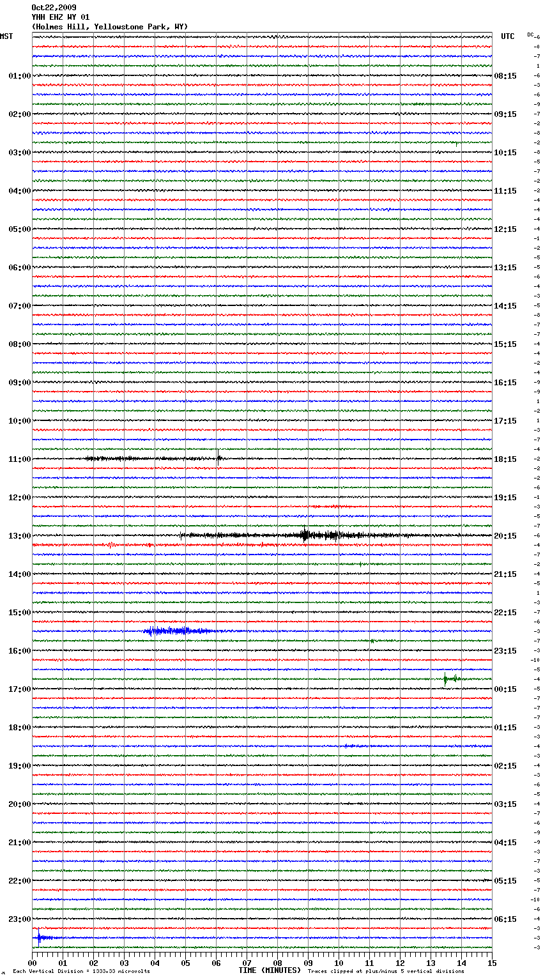Click the 01:00 MST hour label
This screenshot has height=980, width=543.
click(x=20, y=76)
